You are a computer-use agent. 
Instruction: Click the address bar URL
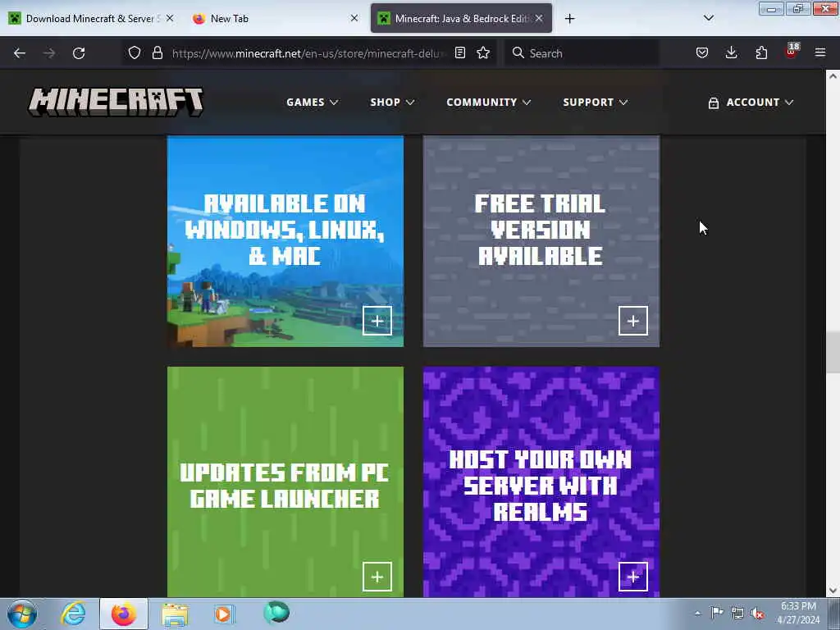(x=308, y=53)
